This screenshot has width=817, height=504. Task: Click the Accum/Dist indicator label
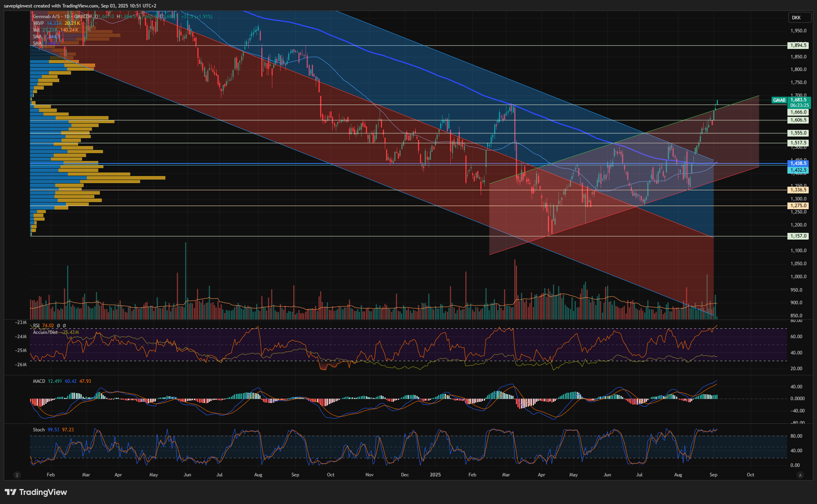coord(45,332)
